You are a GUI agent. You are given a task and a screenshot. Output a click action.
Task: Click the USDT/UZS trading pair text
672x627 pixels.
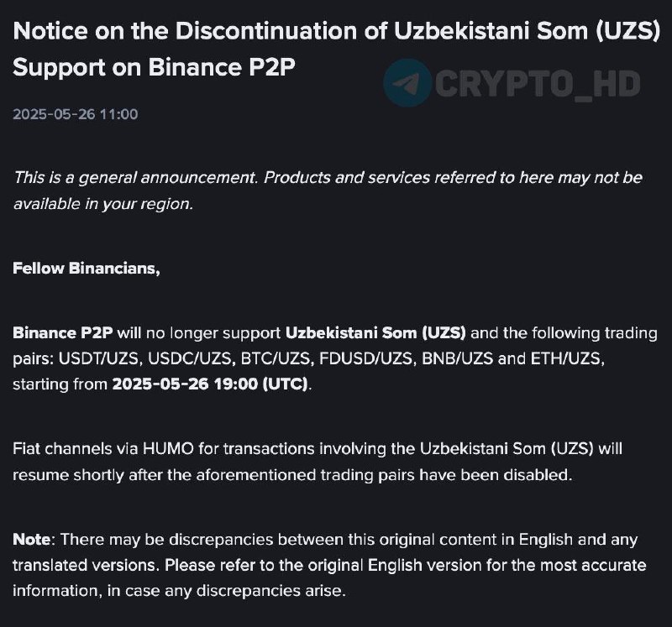tap(100, 358)
